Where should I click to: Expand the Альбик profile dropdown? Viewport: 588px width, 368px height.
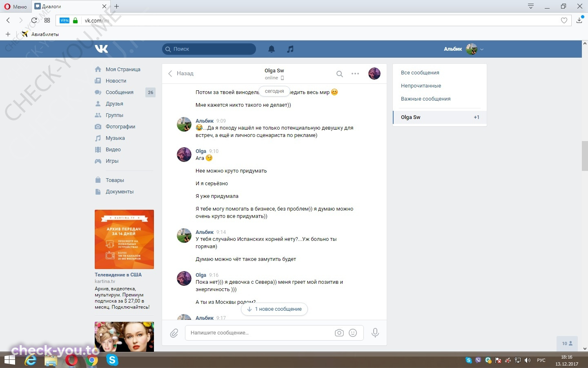click(463, 49)
